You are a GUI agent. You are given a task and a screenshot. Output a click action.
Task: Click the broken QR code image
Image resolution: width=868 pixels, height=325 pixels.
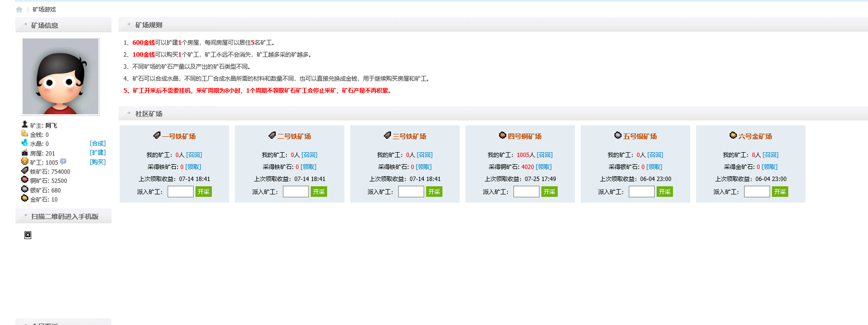[x=28, y=235]
